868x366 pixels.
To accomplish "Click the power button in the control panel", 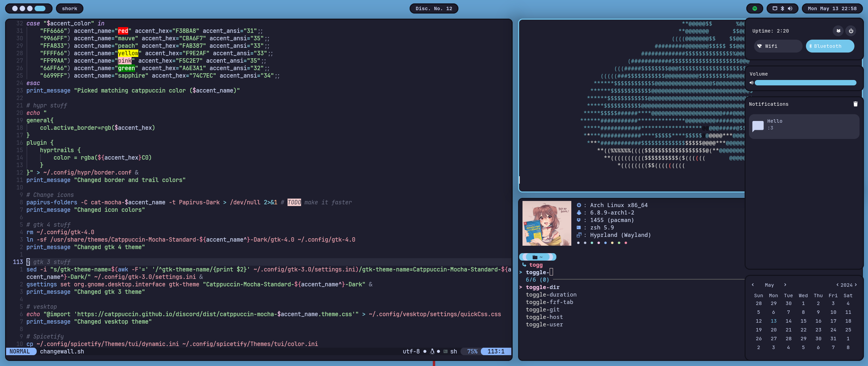I will [851, 31].
